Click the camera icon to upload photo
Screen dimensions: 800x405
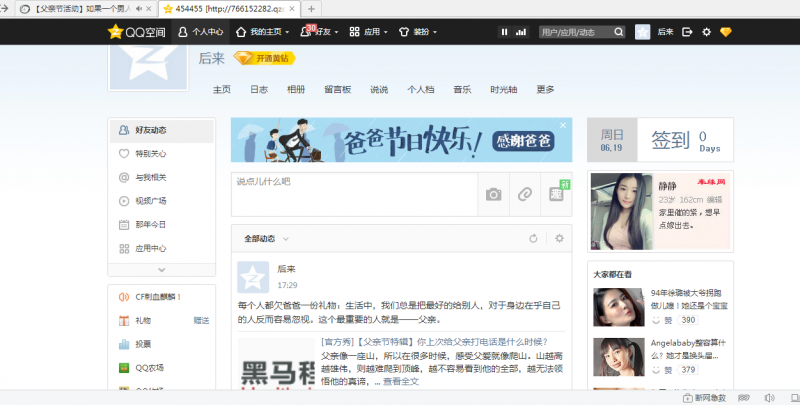tap(493, 194)
